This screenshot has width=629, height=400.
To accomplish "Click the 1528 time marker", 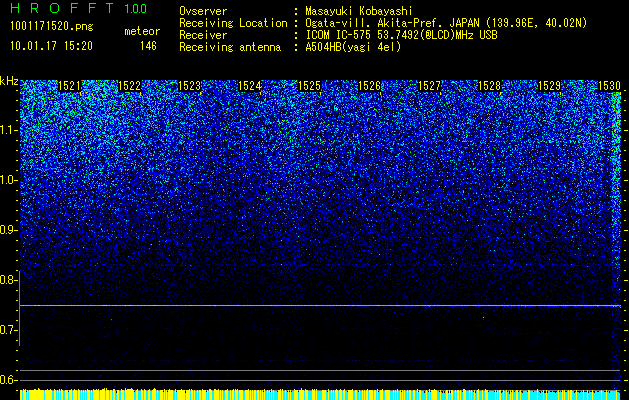I will [490, 86].
